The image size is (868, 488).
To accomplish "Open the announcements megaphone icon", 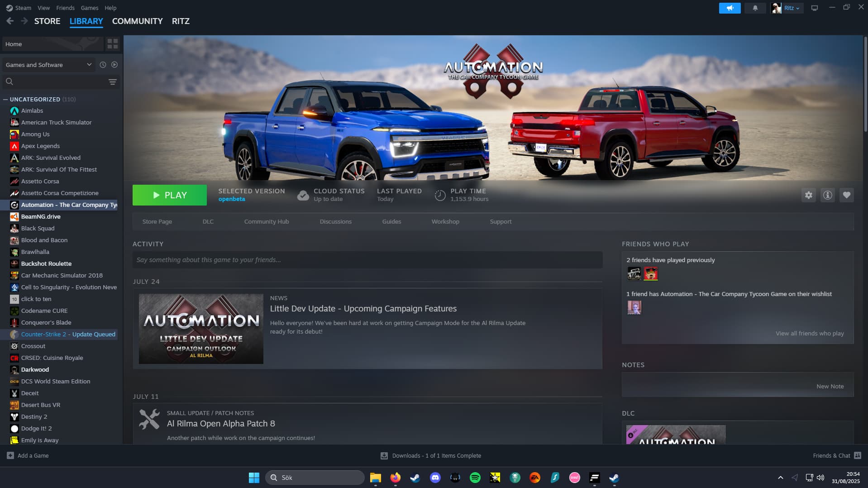I will point(730,8).
